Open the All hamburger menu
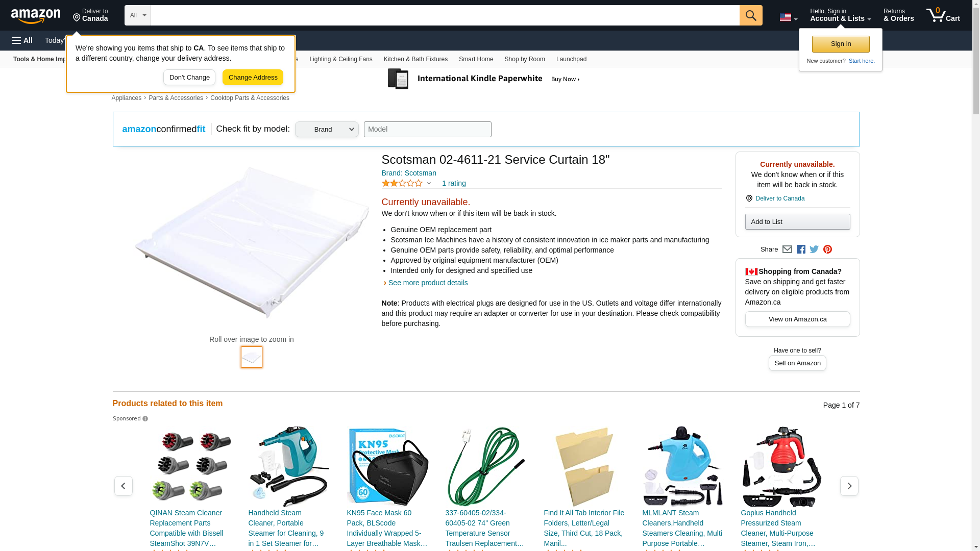Screen dimensions: 980x551 [22, 40]
